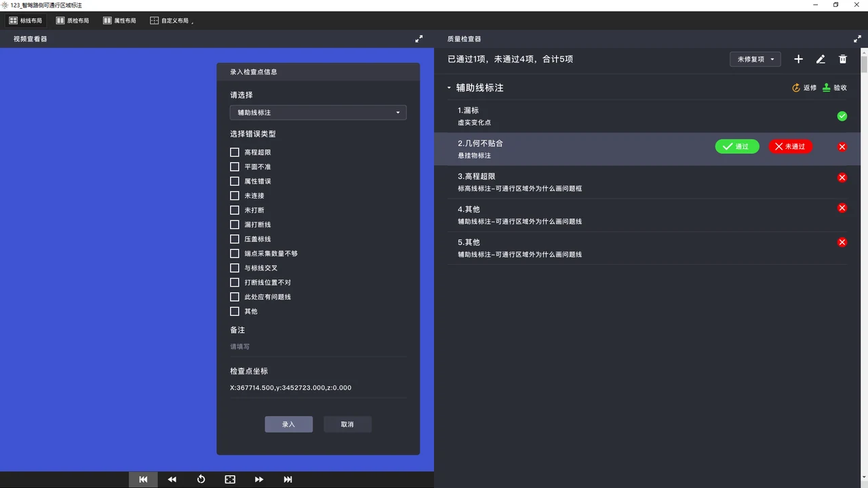Open the 未修复项 filter dropdown
868x488 pixels.
[755, 59]
